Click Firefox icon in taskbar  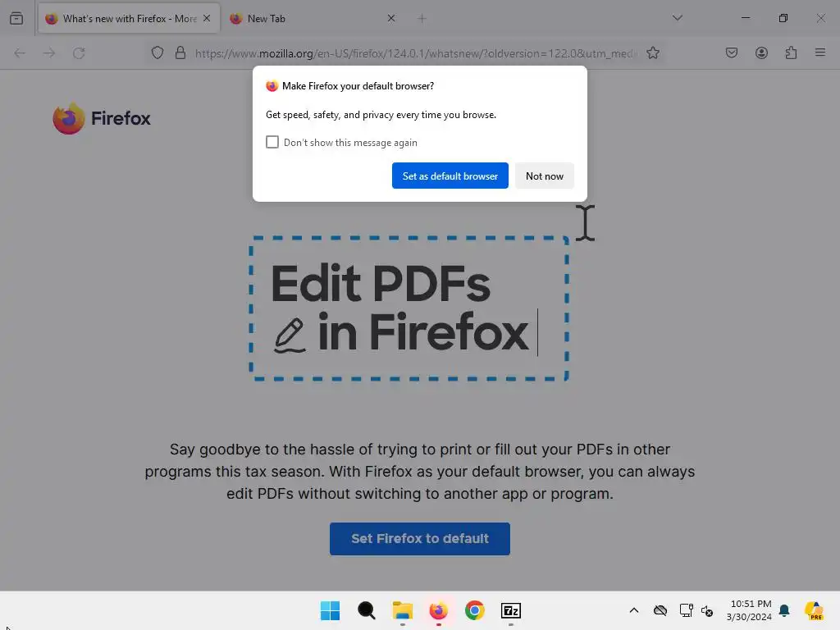tap(438, 610)
